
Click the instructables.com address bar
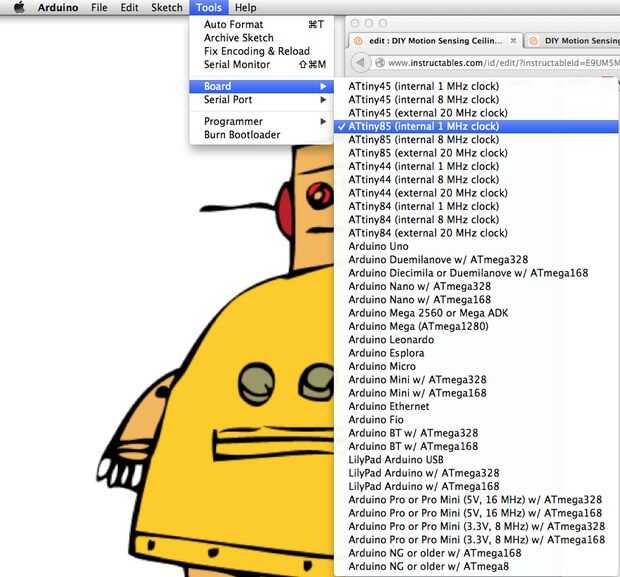[496, 63]
